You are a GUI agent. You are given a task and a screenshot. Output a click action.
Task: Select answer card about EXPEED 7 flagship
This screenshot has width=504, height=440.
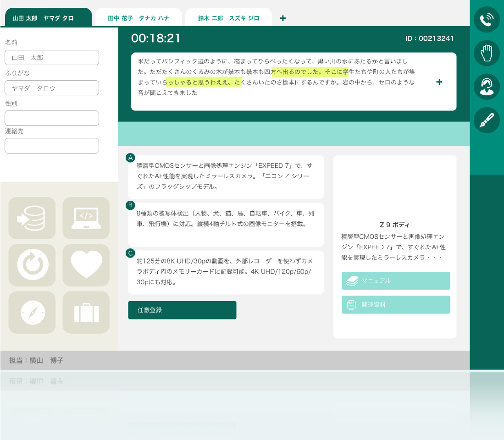tap(226, 177)
